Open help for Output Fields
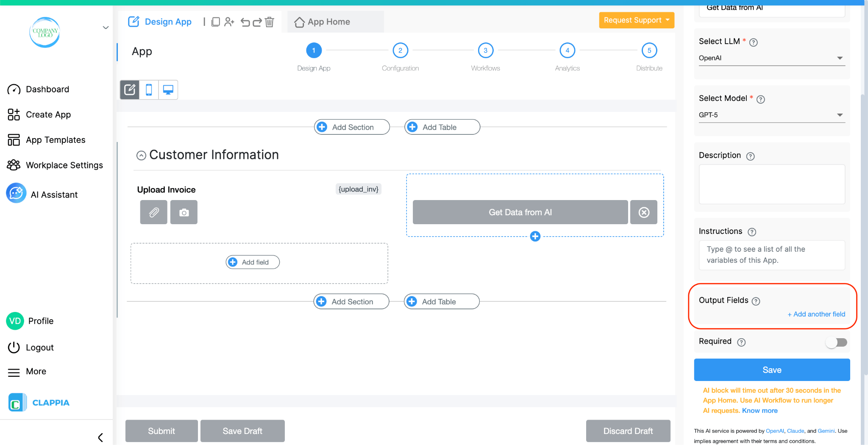 point(756,301)
